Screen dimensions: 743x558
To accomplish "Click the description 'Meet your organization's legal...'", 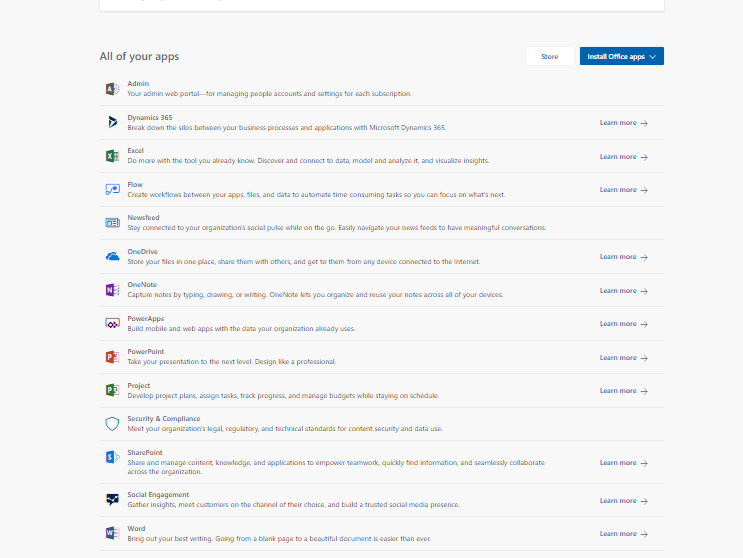I will point(285,429).
